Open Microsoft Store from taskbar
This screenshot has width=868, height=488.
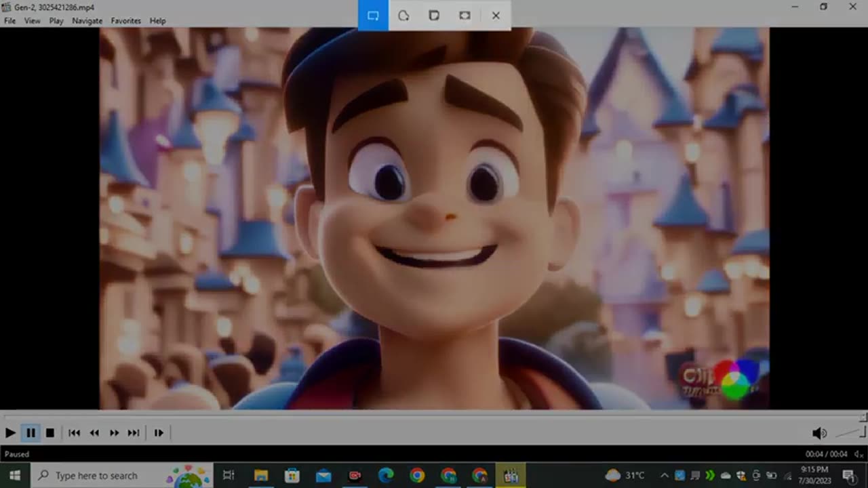tap(292, 475)
